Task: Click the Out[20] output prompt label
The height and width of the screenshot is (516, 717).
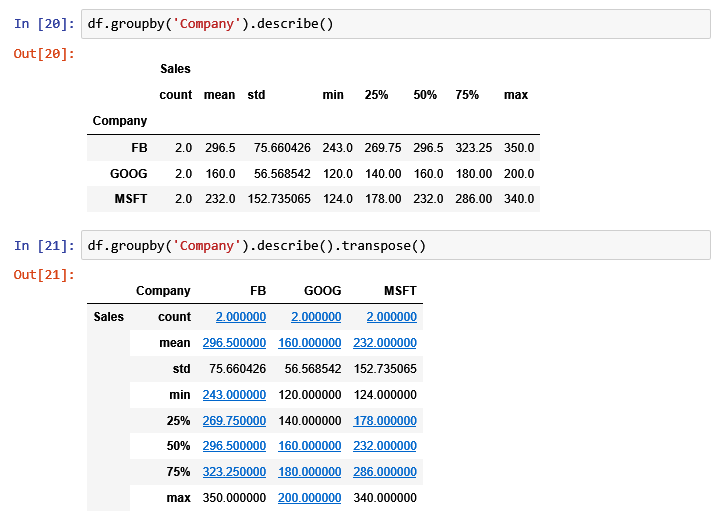Action: [x=44, y=54]
